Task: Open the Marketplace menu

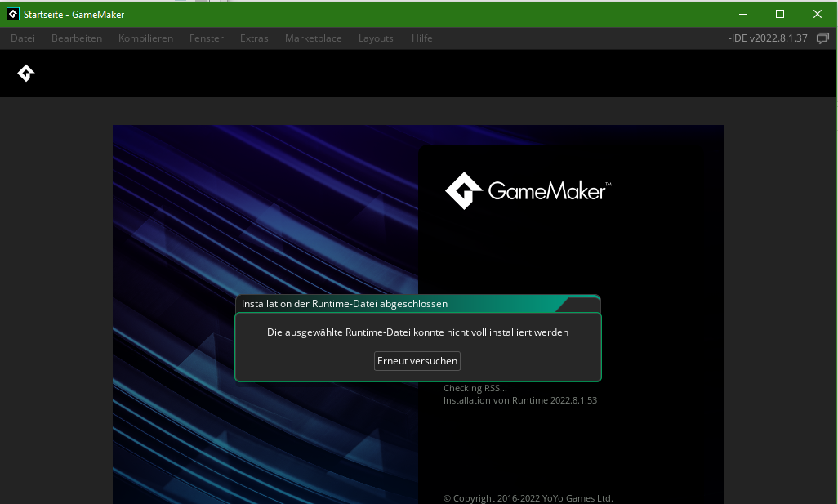Action: coord(313,38)
